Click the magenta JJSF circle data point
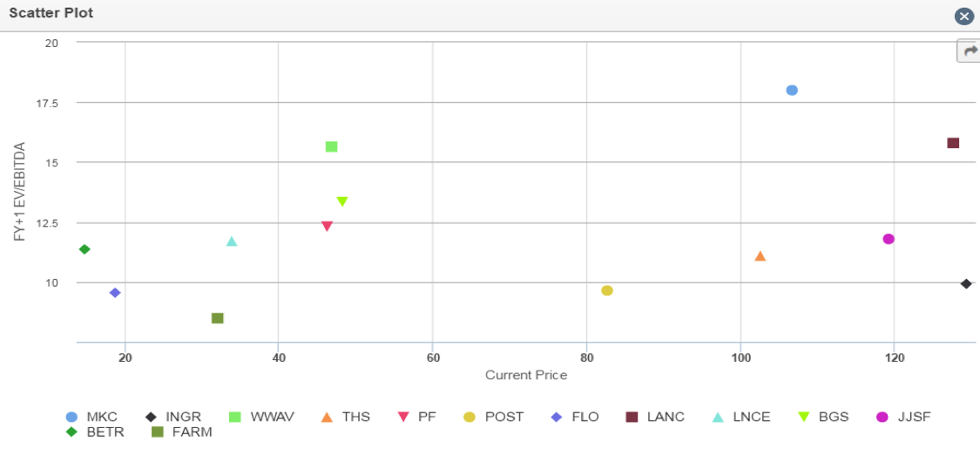The width and height of the screenshot is (980, 449). (x=889, y=239)
